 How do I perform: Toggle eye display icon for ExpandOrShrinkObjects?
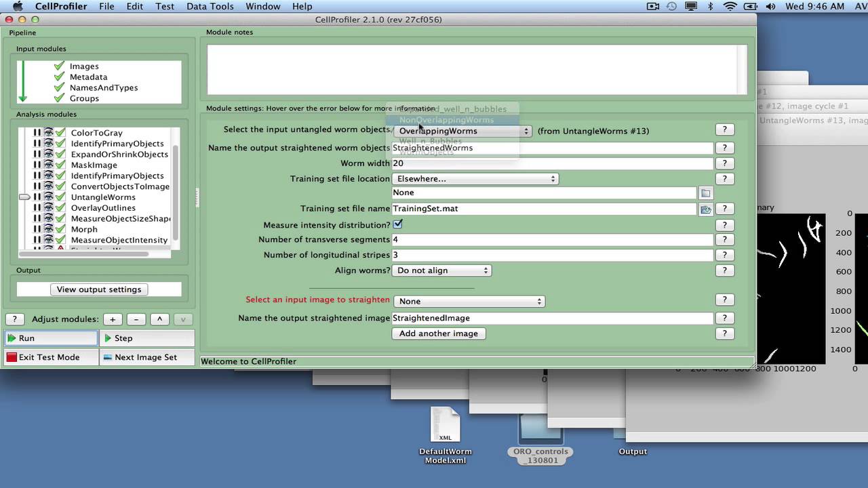click(48, 154)
